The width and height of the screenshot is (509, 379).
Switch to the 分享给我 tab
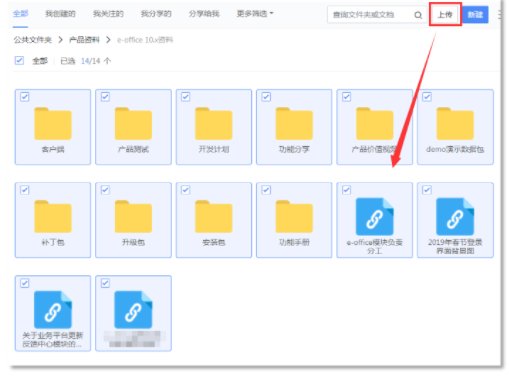pos(204,14)
